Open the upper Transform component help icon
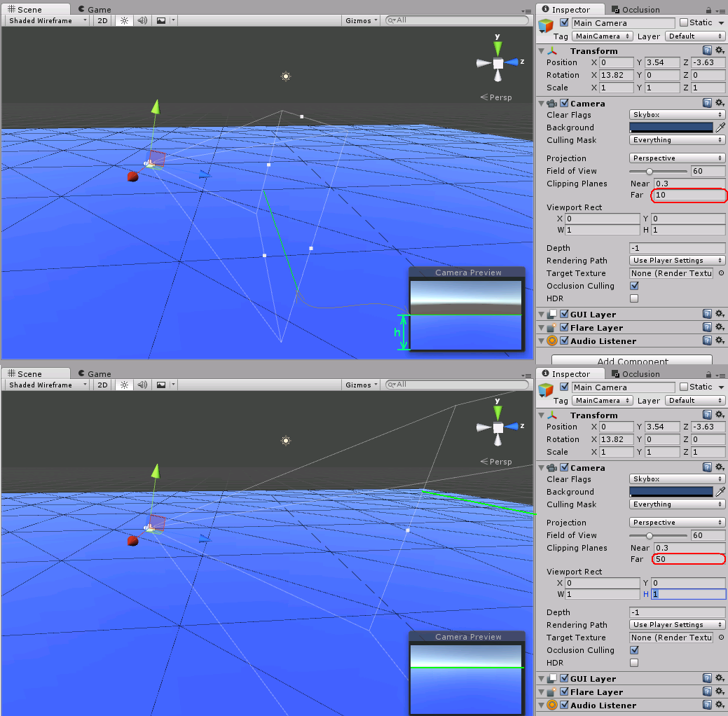Viewport: 728px width, 716px height. 707,50
